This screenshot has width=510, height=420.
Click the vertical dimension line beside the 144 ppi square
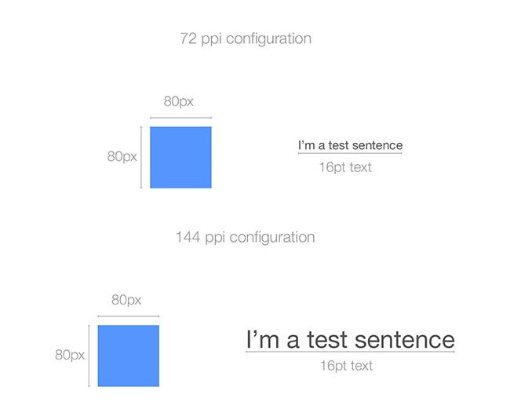click(x=89, y=356)
